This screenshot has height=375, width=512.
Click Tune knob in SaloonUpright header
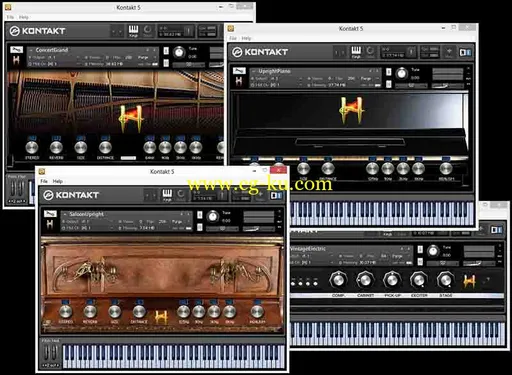click(x=213, y=216)
